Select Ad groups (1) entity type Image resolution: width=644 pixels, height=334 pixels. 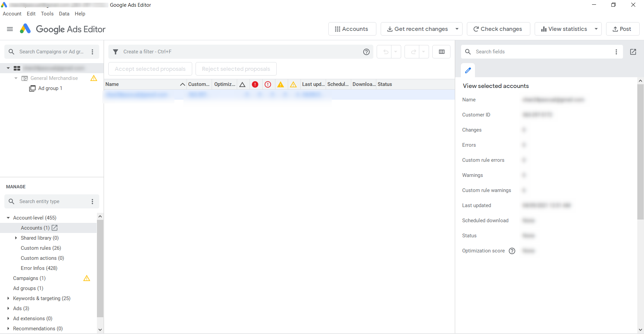(x=28, y=288)
